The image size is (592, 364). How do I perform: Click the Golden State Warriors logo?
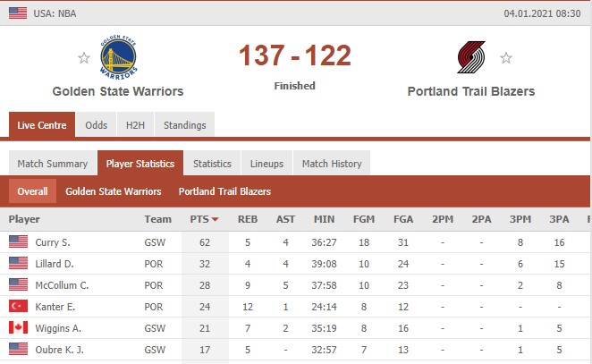119,57
